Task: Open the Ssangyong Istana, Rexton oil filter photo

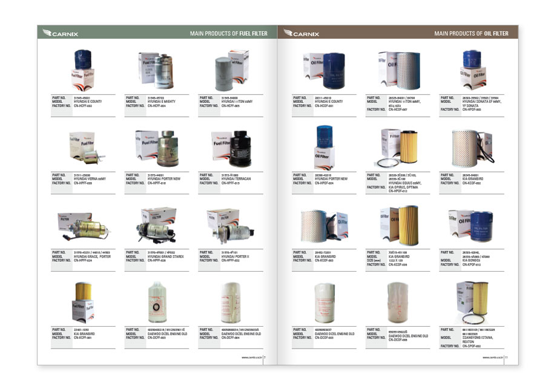Action: pyautogui.click(x=472, y=302)
